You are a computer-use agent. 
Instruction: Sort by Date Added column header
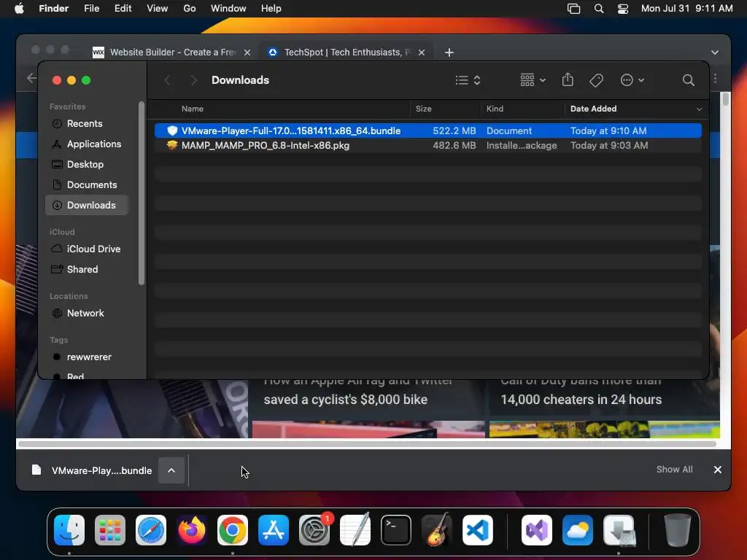pyautogui.click(x=593, y=109)
